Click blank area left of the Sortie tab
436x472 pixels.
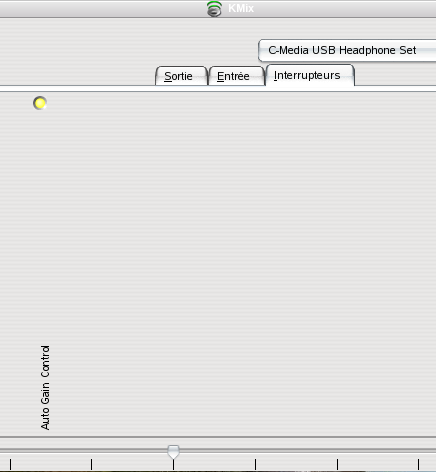pos(77,75)
